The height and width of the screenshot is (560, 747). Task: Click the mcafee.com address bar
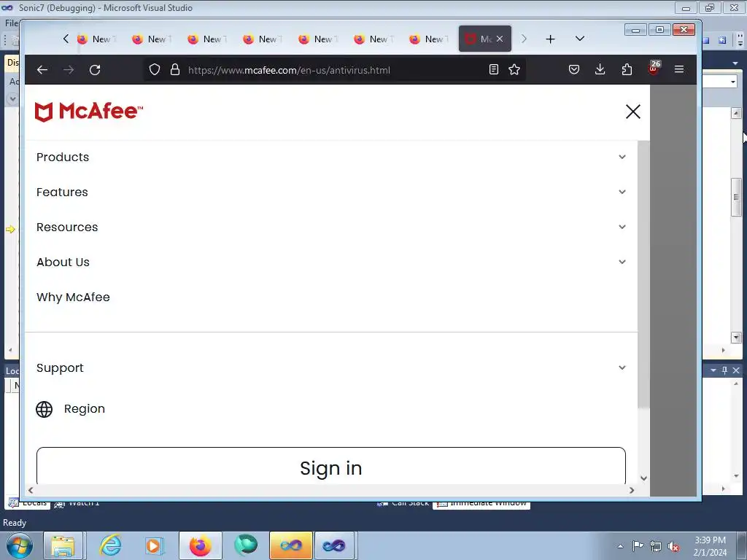pyautogui.click(x=289, y=70)
